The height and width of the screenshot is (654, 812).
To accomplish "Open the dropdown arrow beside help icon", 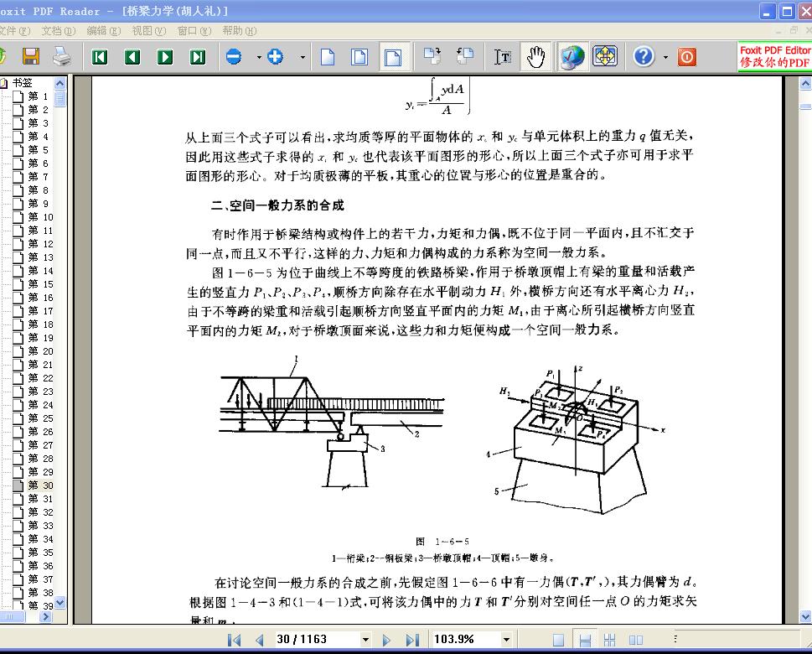I will point(665,57).
